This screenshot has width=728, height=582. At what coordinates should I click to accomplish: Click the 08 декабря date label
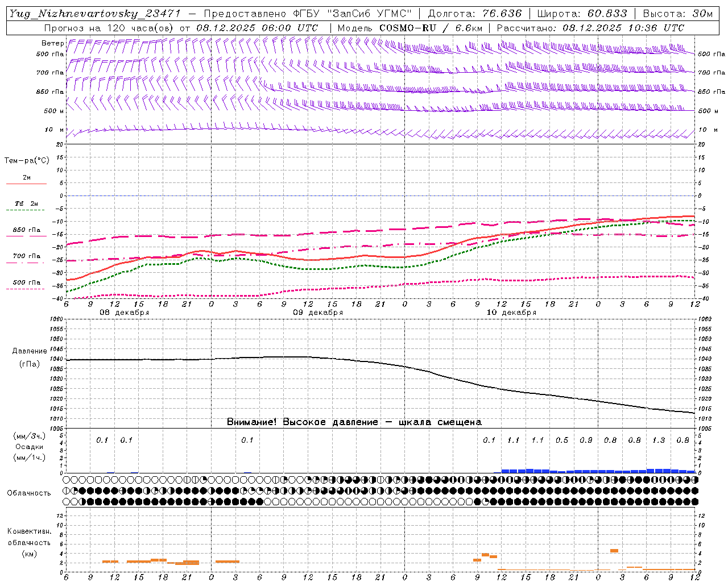125,313
